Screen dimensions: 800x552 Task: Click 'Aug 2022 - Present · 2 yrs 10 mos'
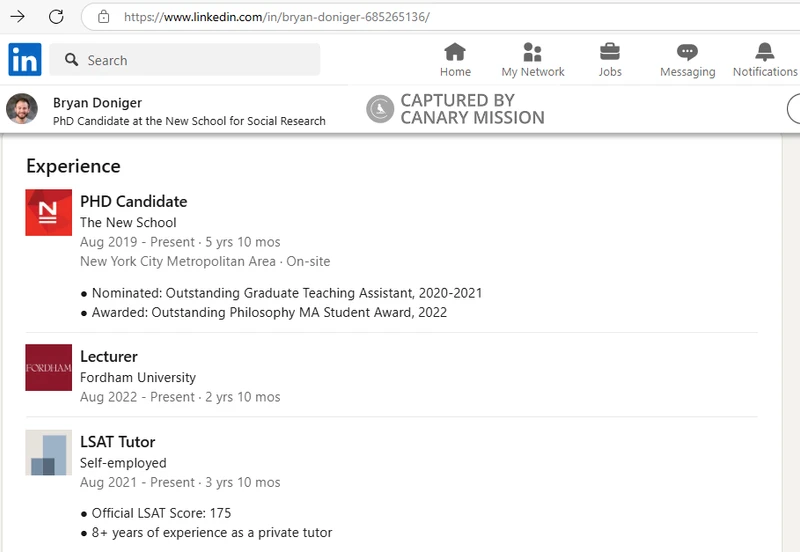pos(180,397)
